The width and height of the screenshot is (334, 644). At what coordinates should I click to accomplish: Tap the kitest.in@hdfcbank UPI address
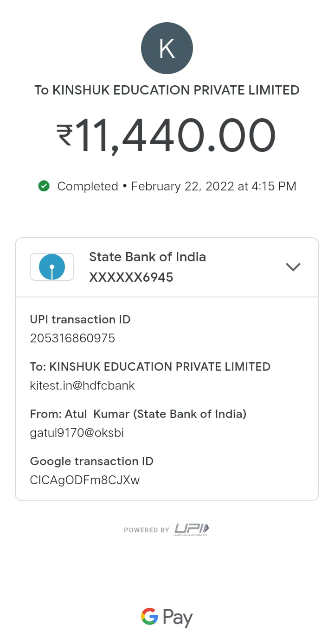click(82, 385)
